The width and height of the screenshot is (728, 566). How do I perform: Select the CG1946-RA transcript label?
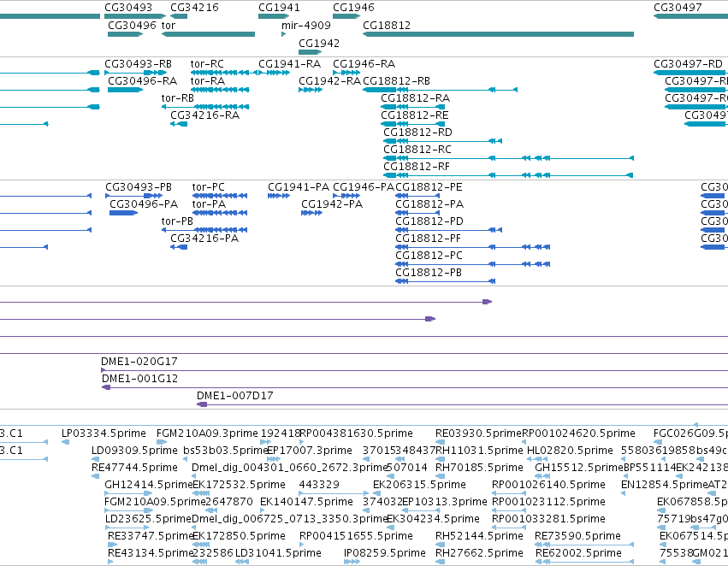(364, 63)
